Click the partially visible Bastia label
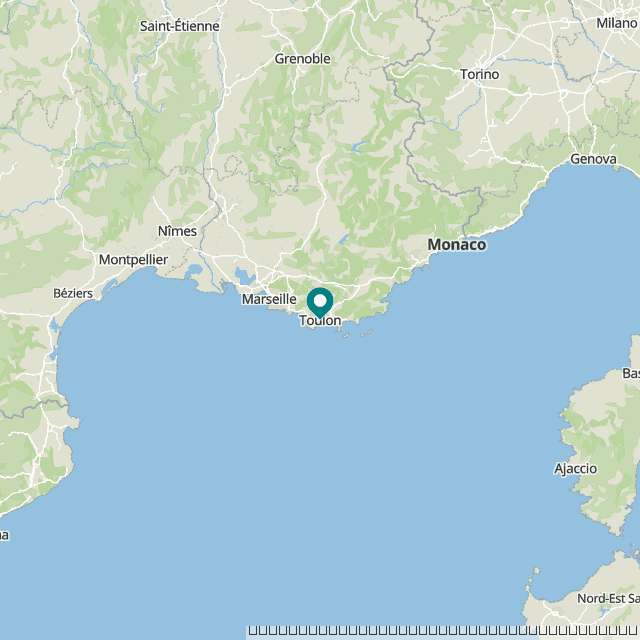640x640 pixels. [631, 373]
